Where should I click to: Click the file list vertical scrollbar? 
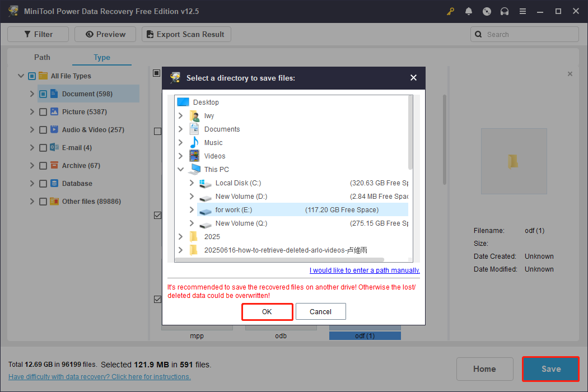tap(445, 139)
